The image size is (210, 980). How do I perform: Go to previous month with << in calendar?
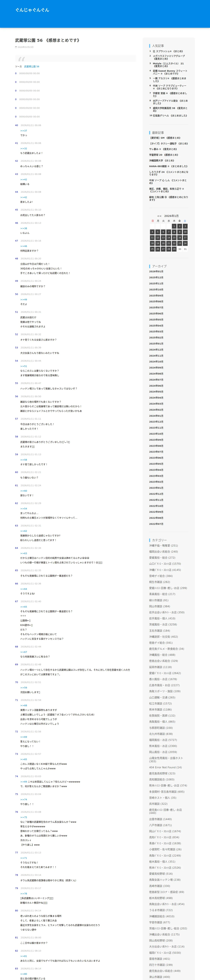coord(159,216)
